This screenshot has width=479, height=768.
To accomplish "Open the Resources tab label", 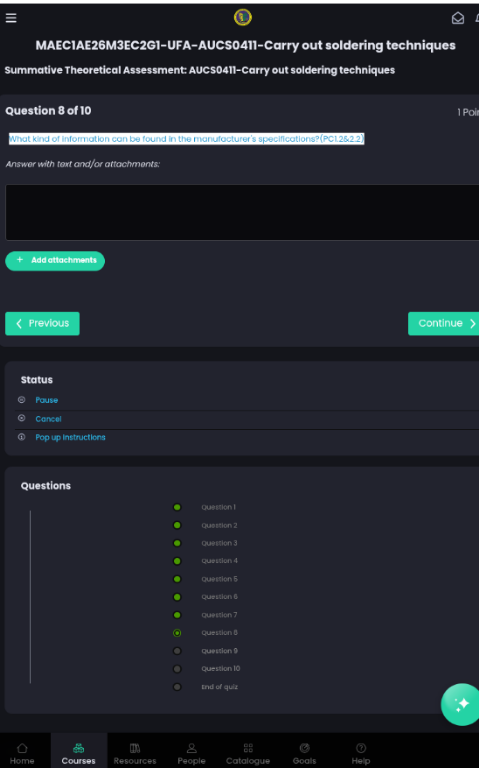I will tap(135, 761).
